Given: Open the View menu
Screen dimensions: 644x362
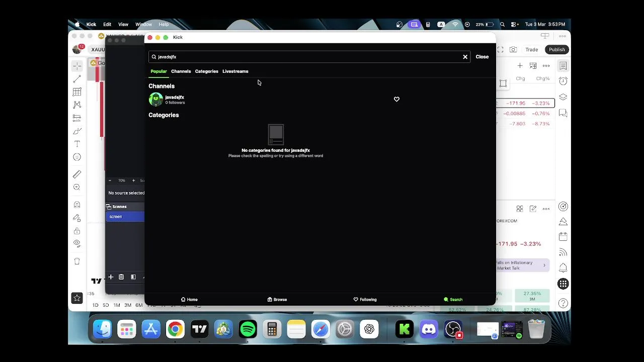Looking at the screenshot, I should tap(123, 24).
